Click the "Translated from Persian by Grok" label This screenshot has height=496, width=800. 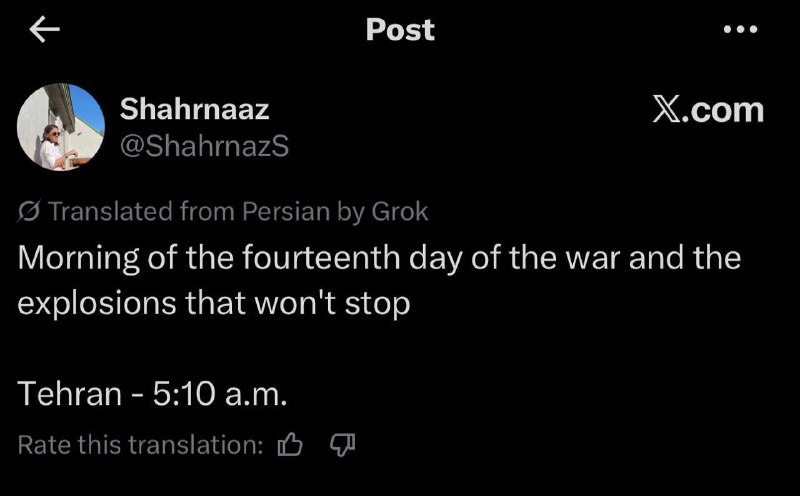(238, 212)
